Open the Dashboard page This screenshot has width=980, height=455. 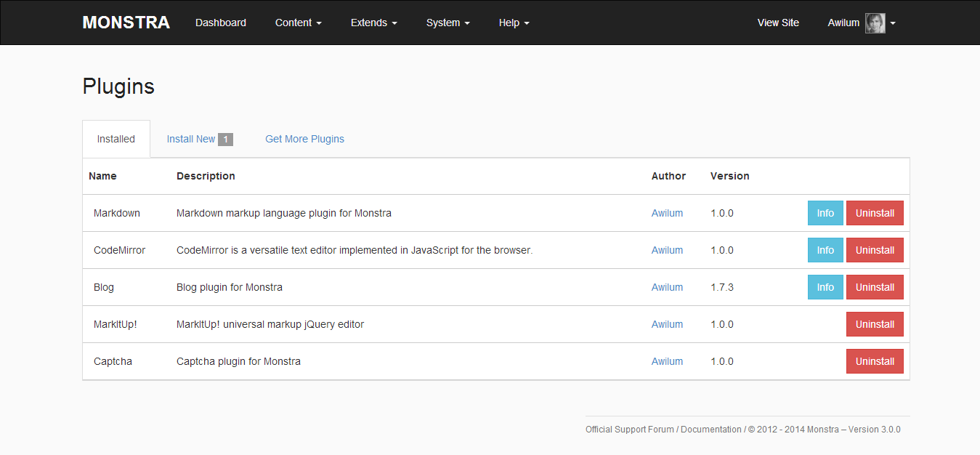pyautogui.click(x=221, y=23)
